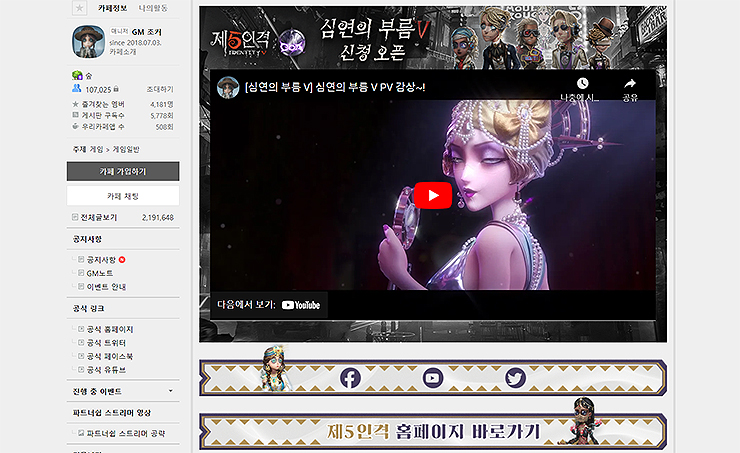Click the 게시판 구독수 icon

(75, 115)
